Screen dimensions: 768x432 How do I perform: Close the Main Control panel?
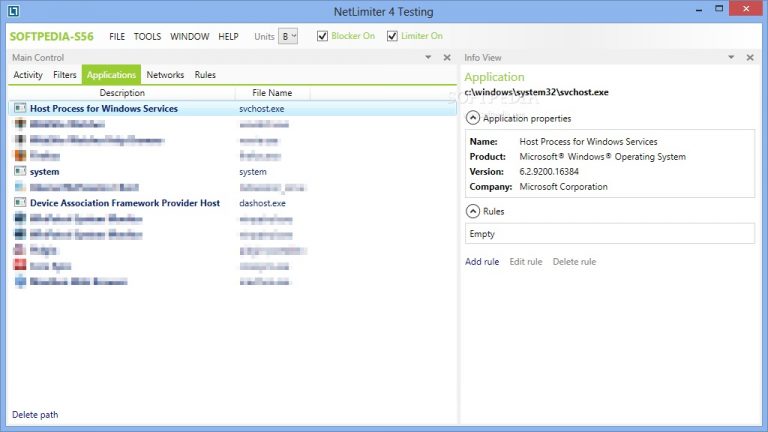click(x=447, y=57)
